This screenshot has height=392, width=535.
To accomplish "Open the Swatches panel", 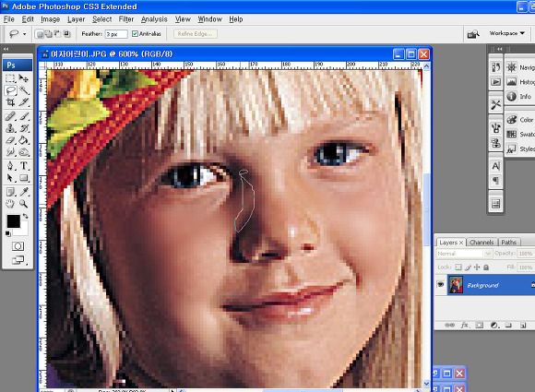I will [x=520, y=135].
